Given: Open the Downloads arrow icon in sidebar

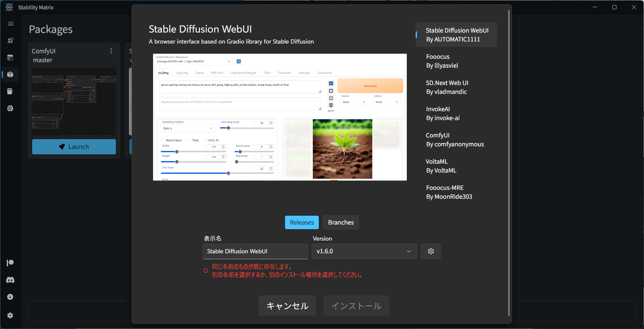Looking at the screenshot, I should click(11, 297).
